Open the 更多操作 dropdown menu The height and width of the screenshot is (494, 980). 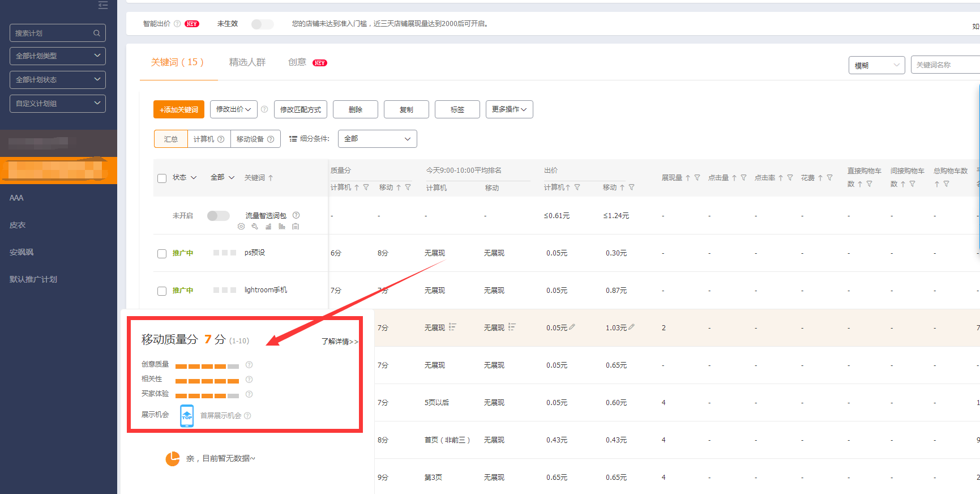509,109
